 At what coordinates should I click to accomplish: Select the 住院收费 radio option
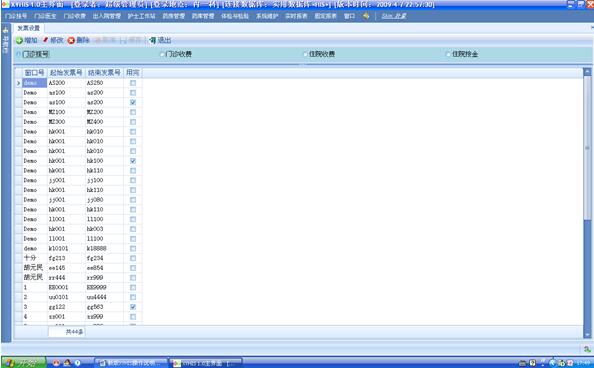click(305, 54)
